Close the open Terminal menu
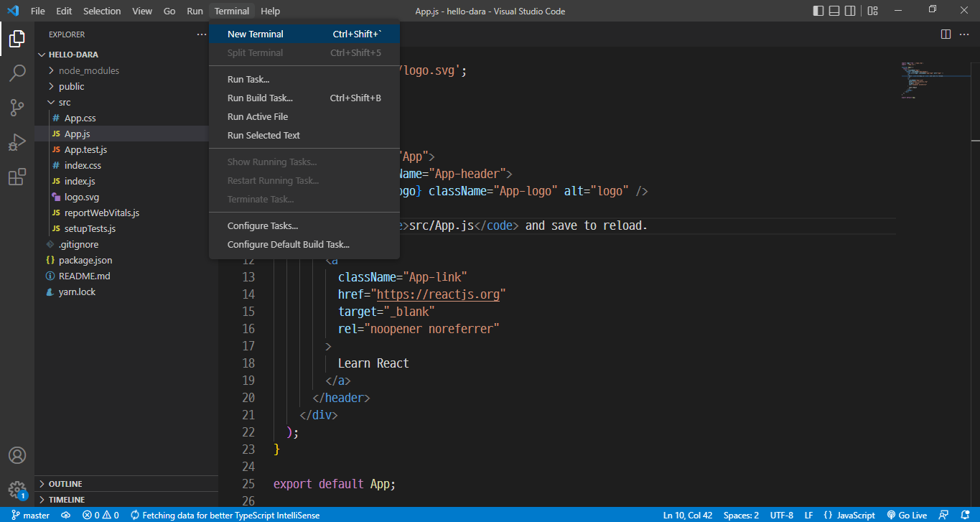 232,11
